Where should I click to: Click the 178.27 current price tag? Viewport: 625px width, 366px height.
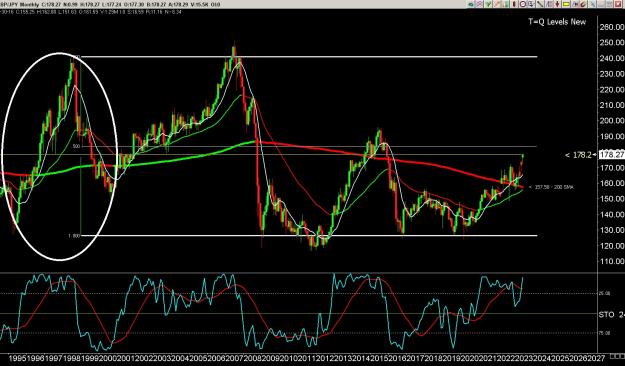coord(611,155)
